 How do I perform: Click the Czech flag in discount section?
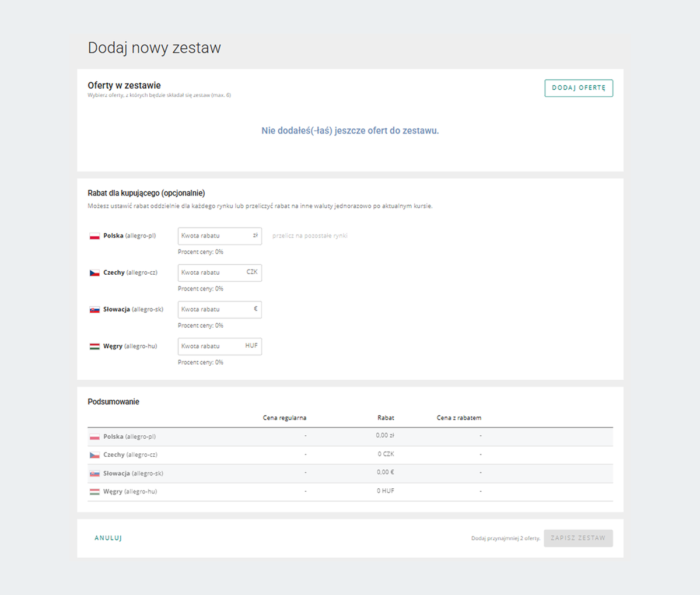[94, 273]
